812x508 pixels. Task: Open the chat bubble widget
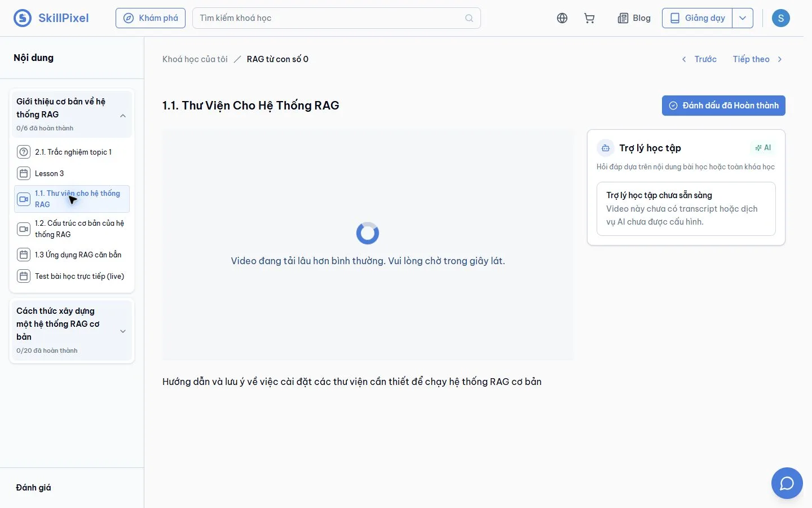(787, 483)
